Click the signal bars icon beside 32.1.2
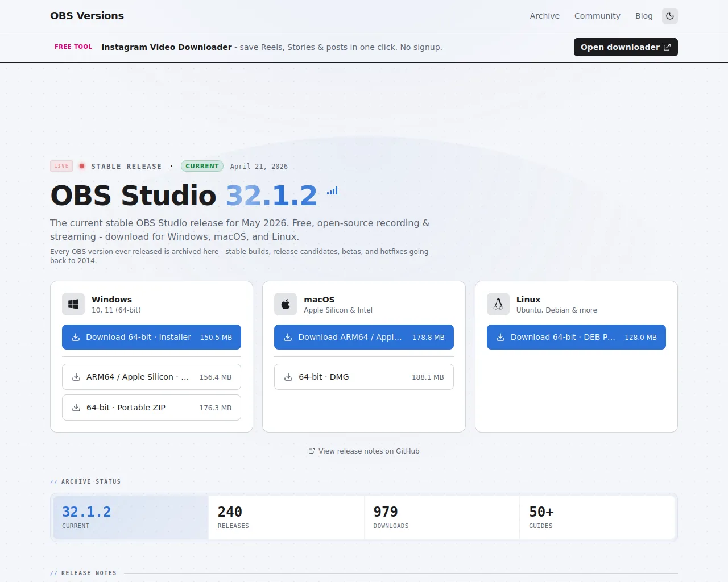The image size is (728, 582). [332, 191]
